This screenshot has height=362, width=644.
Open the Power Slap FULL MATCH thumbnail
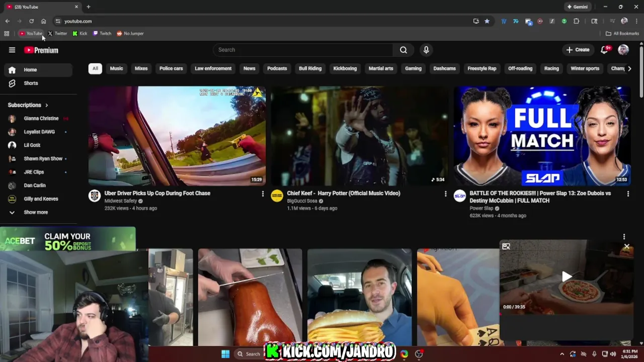(542, 136)
